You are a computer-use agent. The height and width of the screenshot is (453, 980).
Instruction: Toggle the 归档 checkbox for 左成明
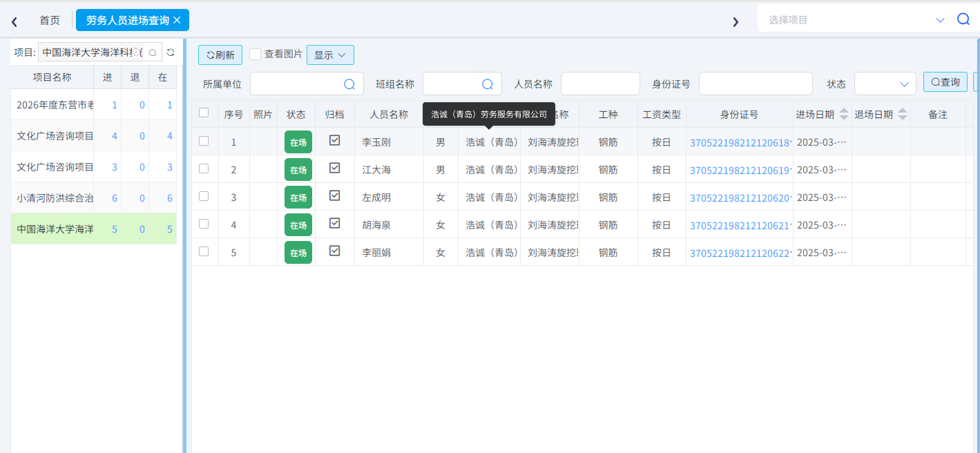(x=335, y=195)
